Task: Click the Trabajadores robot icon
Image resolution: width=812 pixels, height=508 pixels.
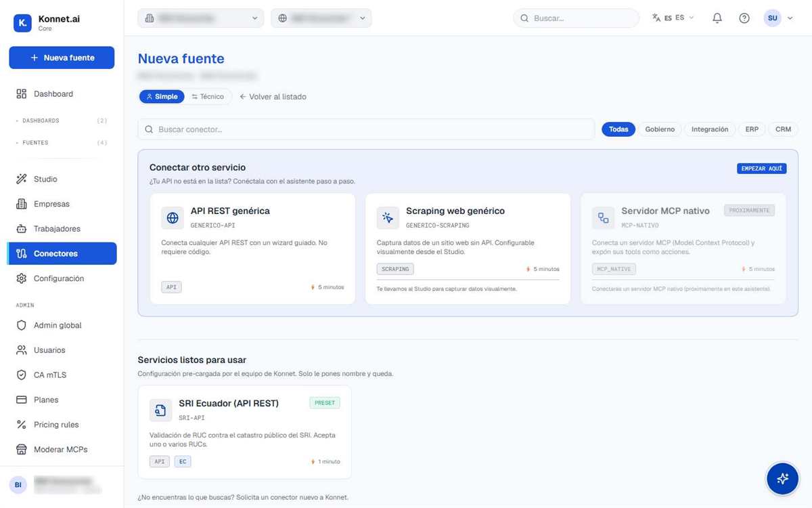Action: pyautogui.click(x=21, y=229)
